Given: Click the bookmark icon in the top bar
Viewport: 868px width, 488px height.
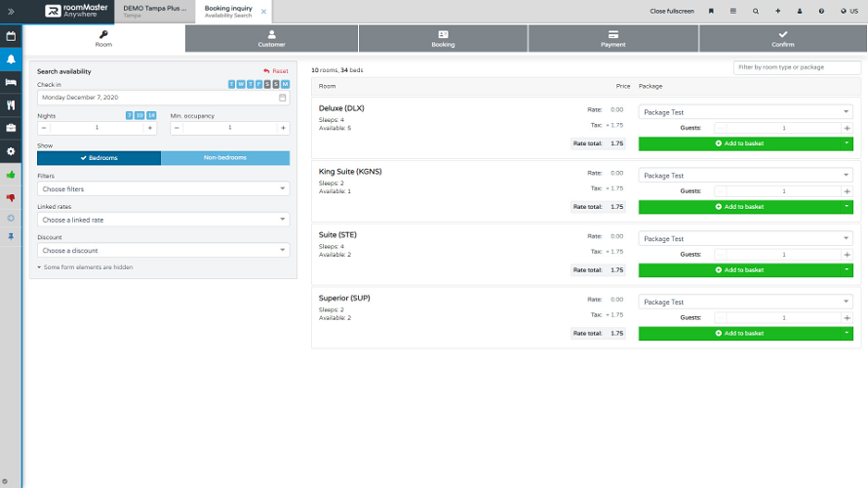Looking at the screenshot, I should click(711, 11).
